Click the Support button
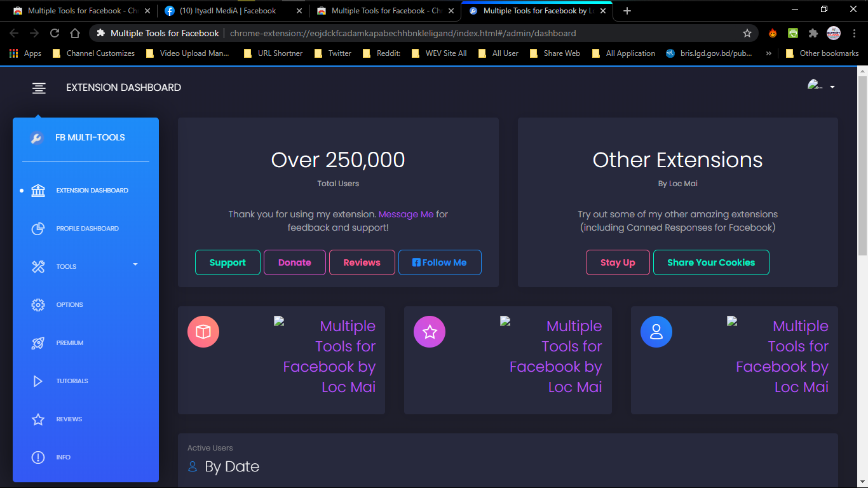Viewport: 868px width, 488px height. pyautogui.click(x=227, y=262)
